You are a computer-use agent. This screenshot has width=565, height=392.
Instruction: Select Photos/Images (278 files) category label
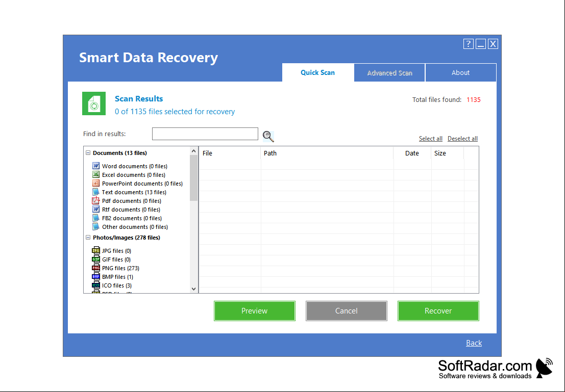click(127, 238)
